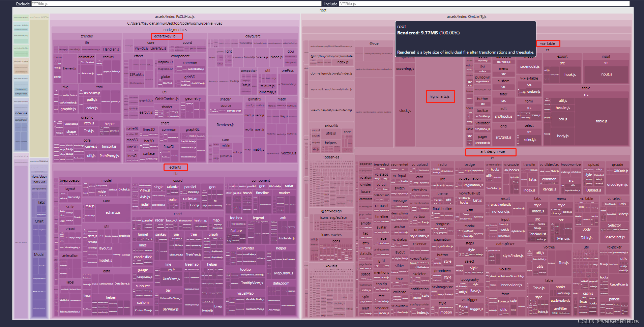Select the xe-utils module block
Viewport: 644px width, 327px height.
331,266
